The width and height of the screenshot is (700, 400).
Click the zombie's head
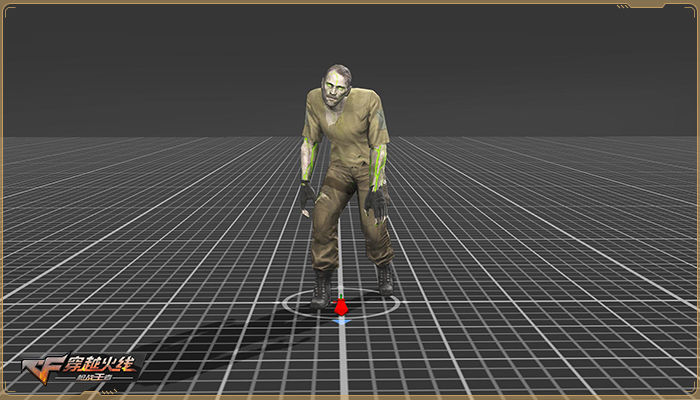coord(336,85)
